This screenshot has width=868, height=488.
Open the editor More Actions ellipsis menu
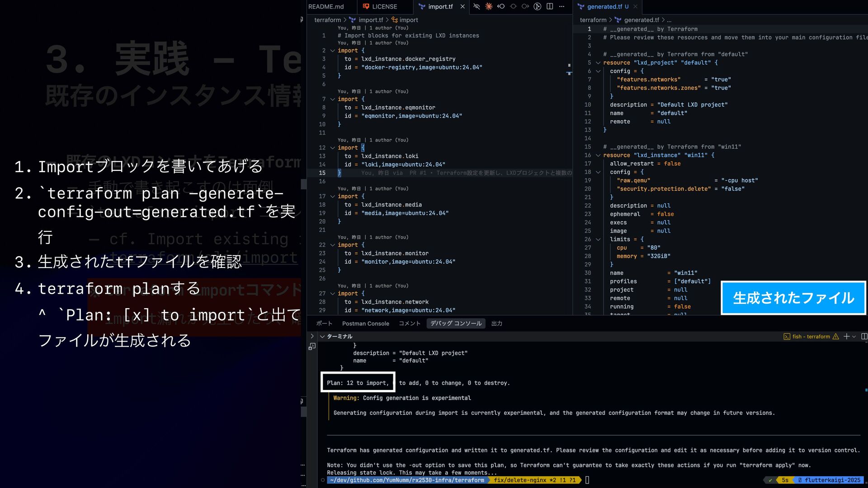[562, 6]
